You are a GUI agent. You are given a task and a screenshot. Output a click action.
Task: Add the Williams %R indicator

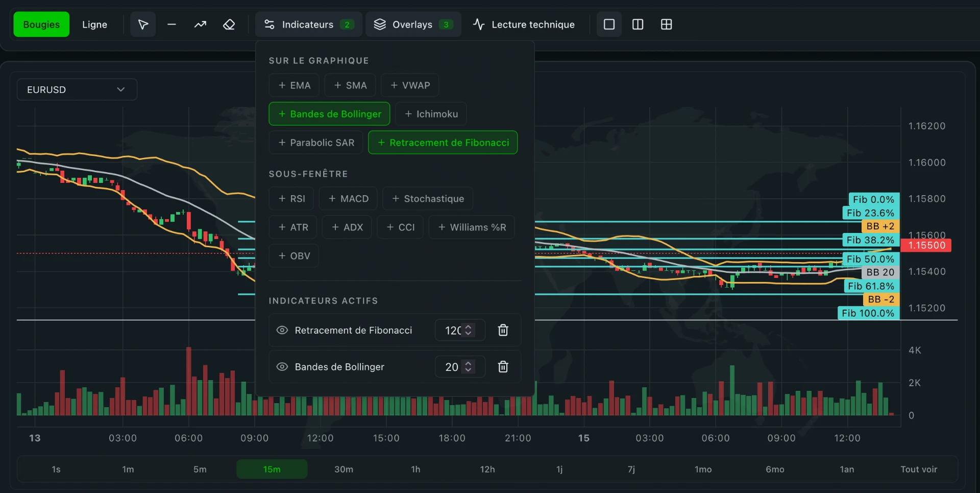point(472,227)
